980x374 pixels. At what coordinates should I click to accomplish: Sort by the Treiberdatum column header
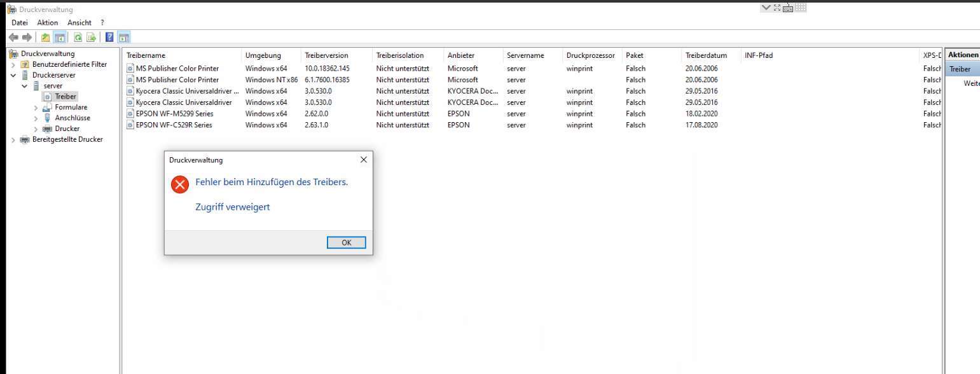(712, 55)
